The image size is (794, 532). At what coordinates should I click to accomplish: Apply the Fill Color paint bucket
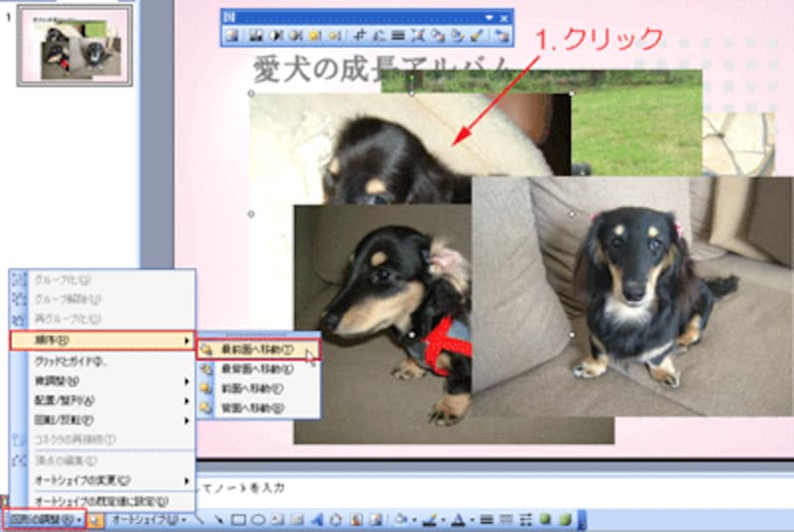point(402,520)
